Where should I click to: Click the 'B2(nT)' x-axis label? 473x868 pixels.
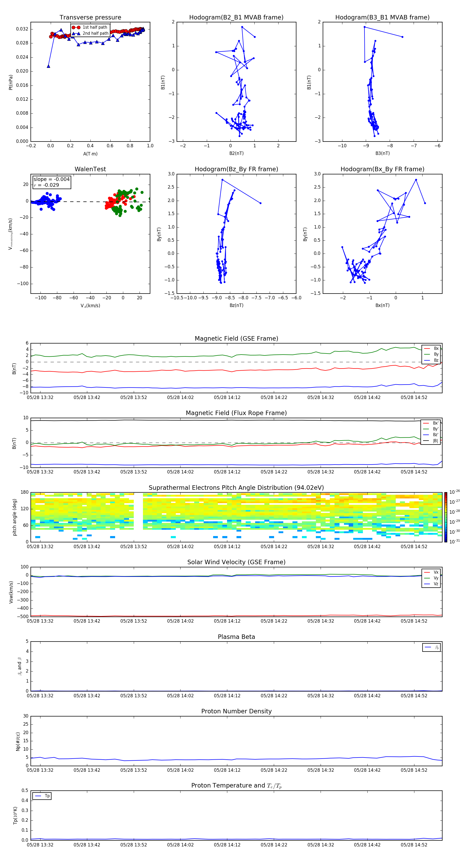(236, 153)
